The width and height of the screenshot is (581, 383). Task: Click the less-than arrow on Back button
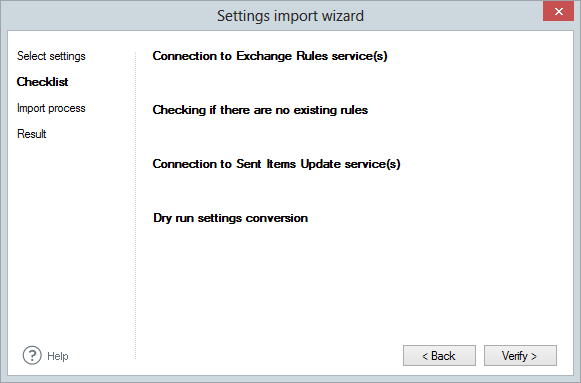(425, 356)
